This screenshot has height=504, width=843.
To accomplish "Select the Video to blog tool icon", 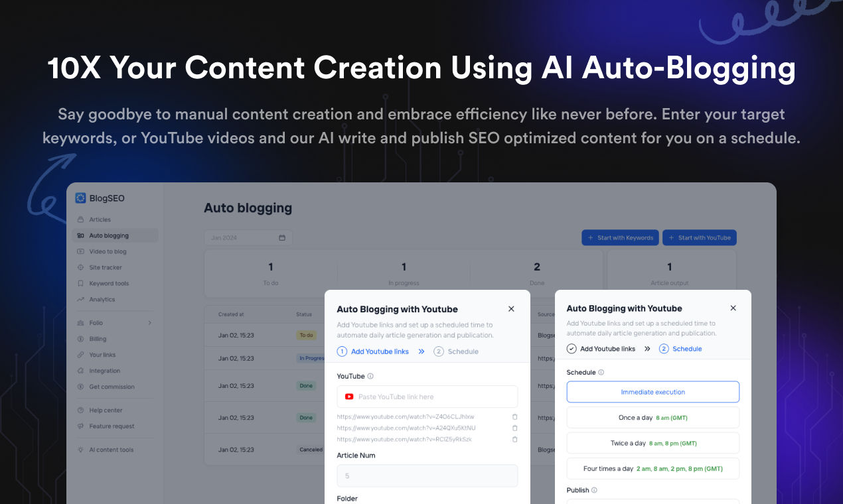I will pyautogui.click(x=81, y=251).
